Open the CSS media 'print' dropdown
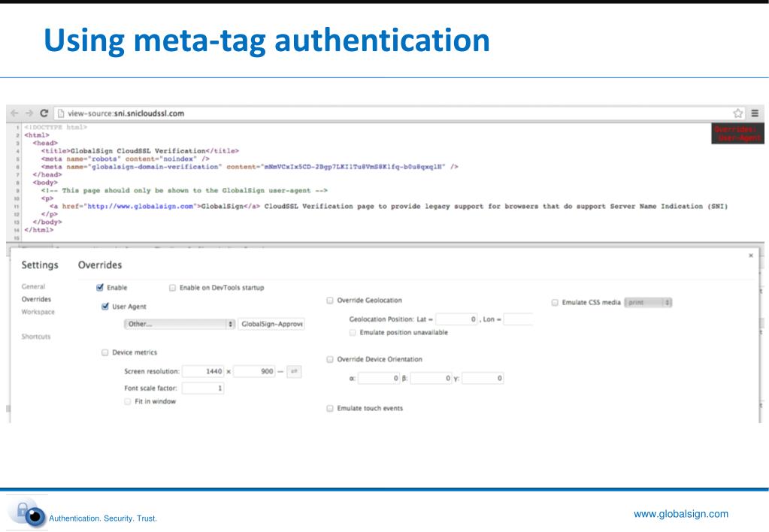Viewport: 769px width, 532px height. pos(648,303)
